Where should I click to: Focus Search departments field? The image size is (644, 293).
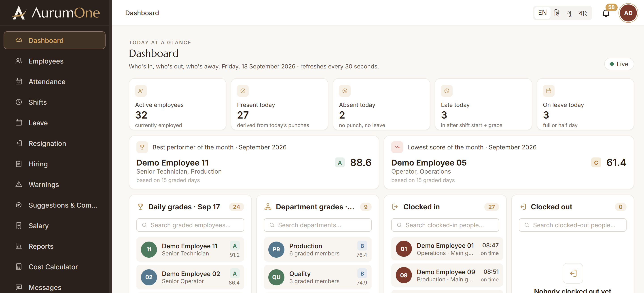(x=318, y=225)
